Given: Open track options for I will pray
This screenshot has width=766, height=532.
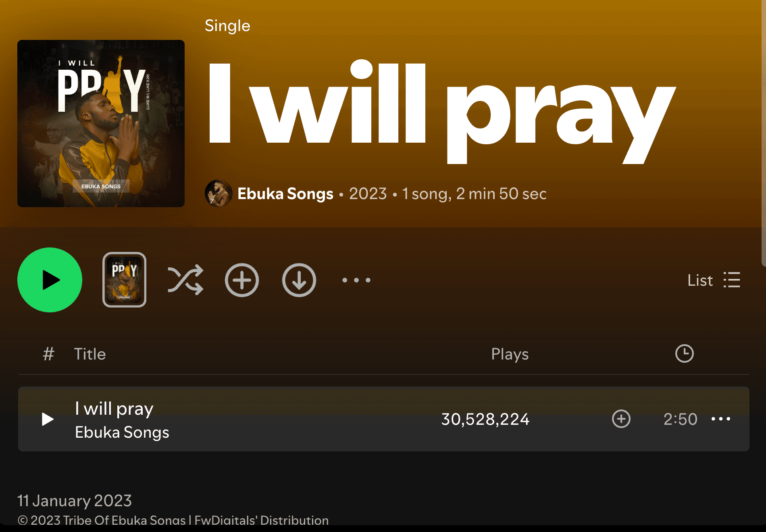Looking at the screenshot, I should (x=721, y=419).
